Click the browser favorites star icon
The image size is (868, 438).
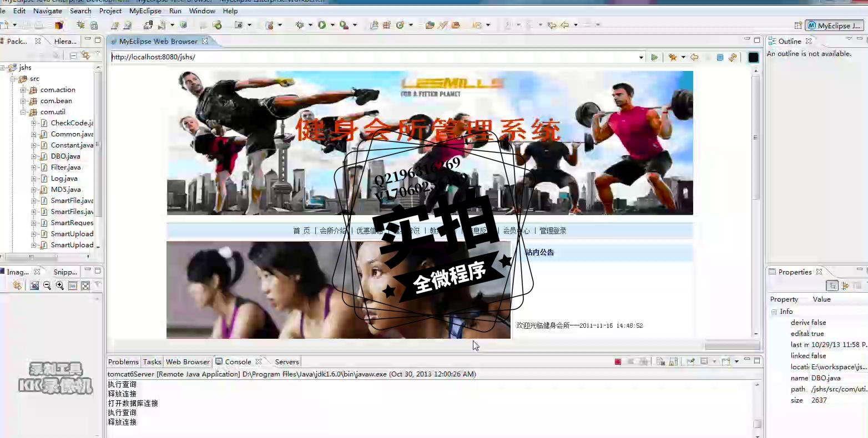tap(673, 57)
